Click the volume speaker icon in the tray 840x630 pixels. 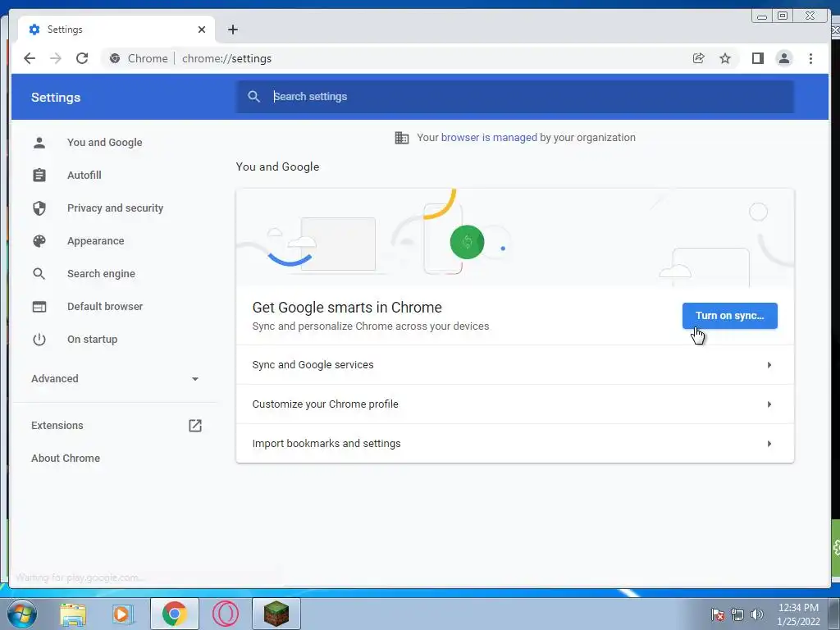[x=756, y=614]
